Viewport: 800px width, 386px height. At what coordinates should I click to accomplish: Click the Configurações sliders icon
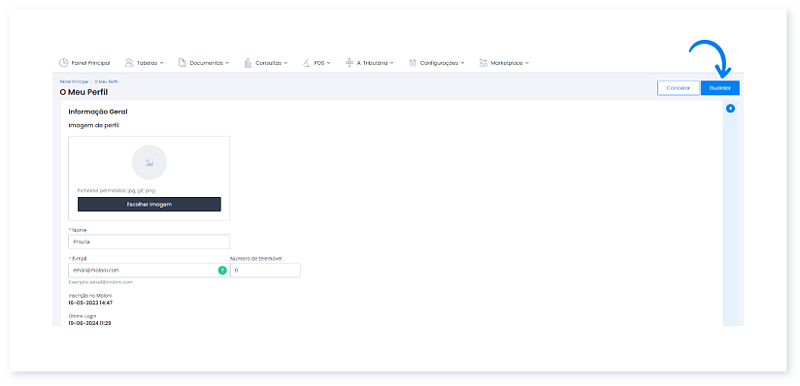point(413,63)
